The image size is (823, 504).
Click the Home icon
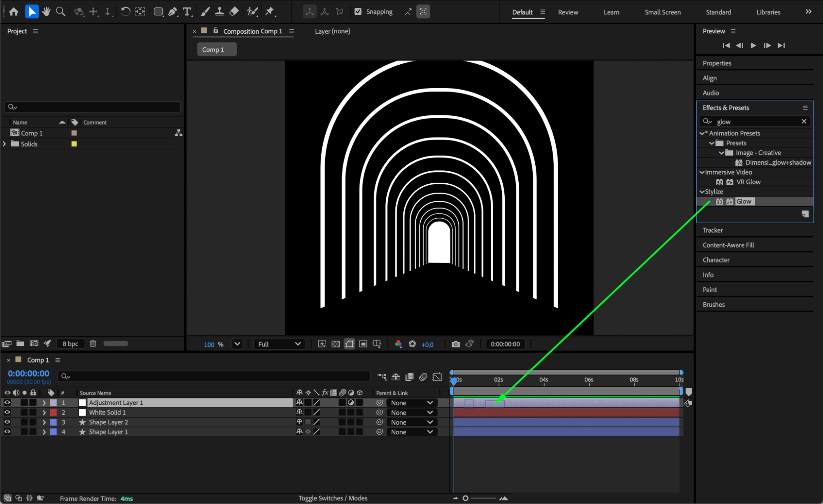(14, 12)
